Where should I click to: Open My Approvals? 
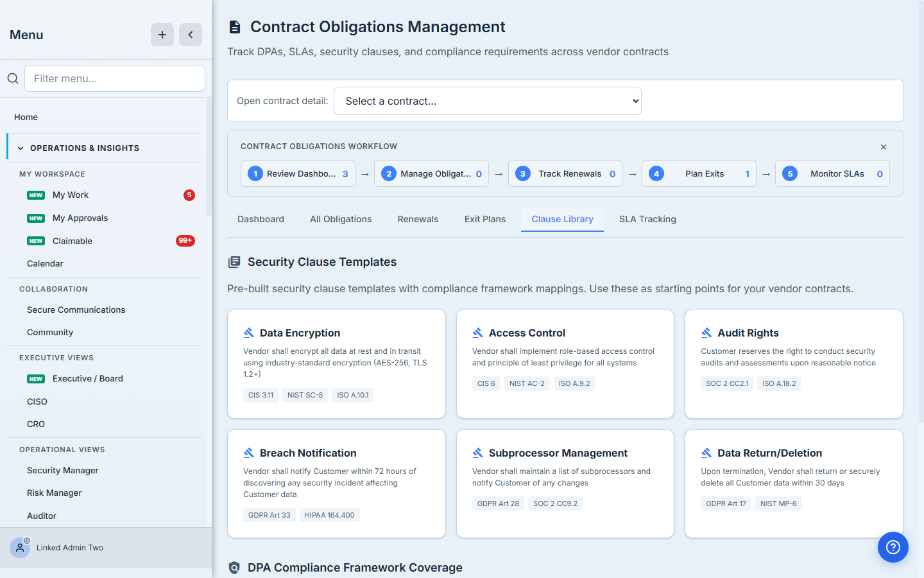[x=80, y=218]
